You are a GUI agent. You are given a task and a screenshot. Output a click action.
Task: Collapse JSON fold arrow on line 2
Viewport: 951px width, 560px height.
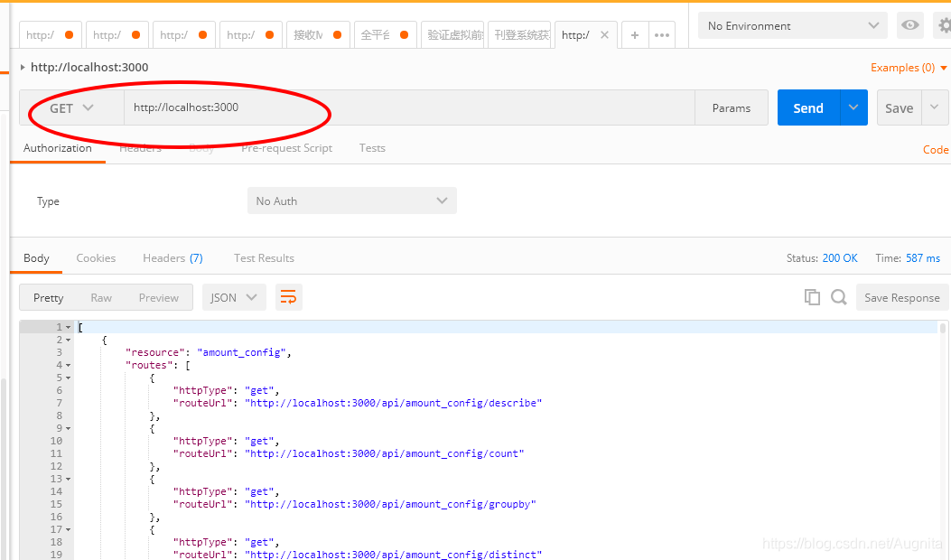click(68, 340)
